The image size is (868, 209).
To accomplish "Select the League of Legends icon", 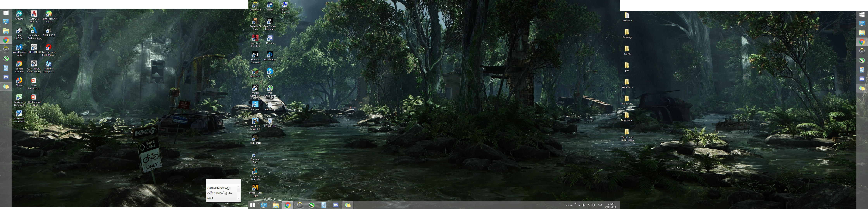I will [255, 174].
